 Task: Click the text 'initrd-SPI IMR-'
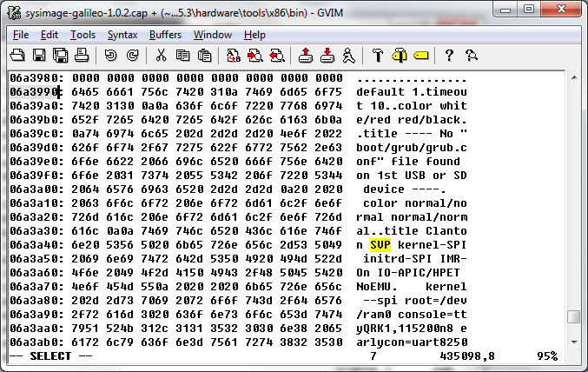[415, 259]
